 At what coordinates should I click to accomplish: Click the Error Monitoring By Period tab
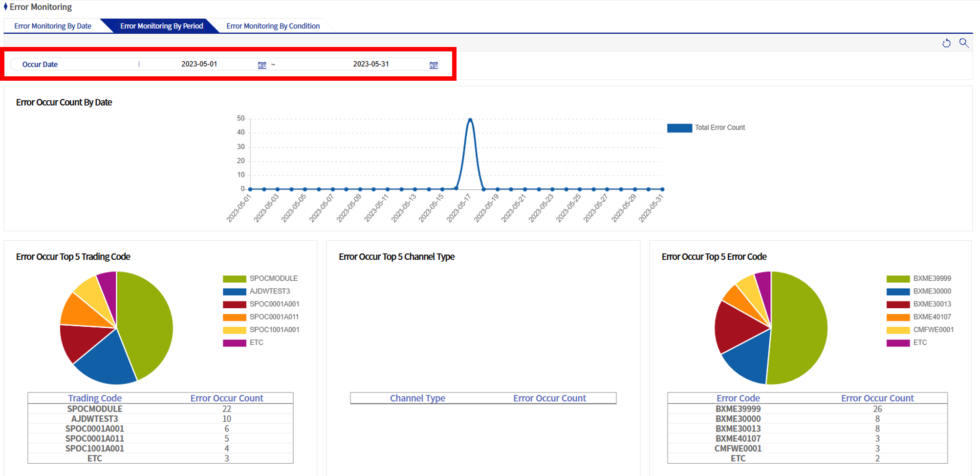[x=161, y=26]
